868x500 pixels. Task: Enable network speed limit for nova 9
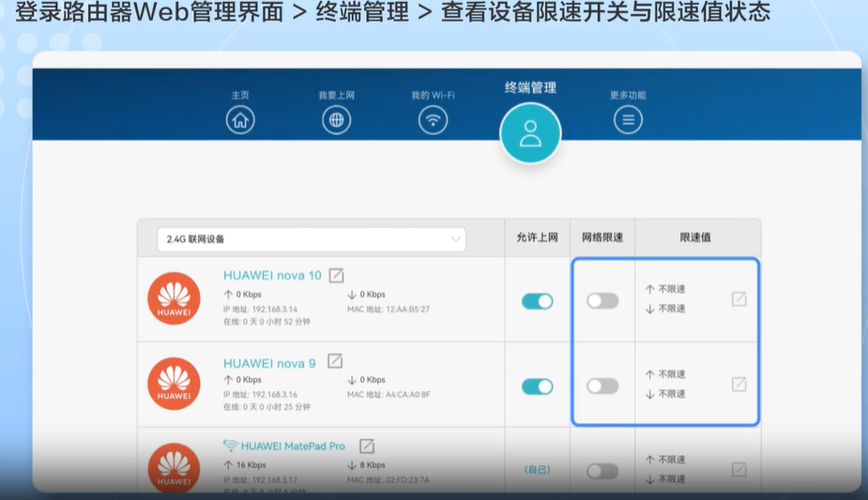pyautogui.click(x=602, y=386)
